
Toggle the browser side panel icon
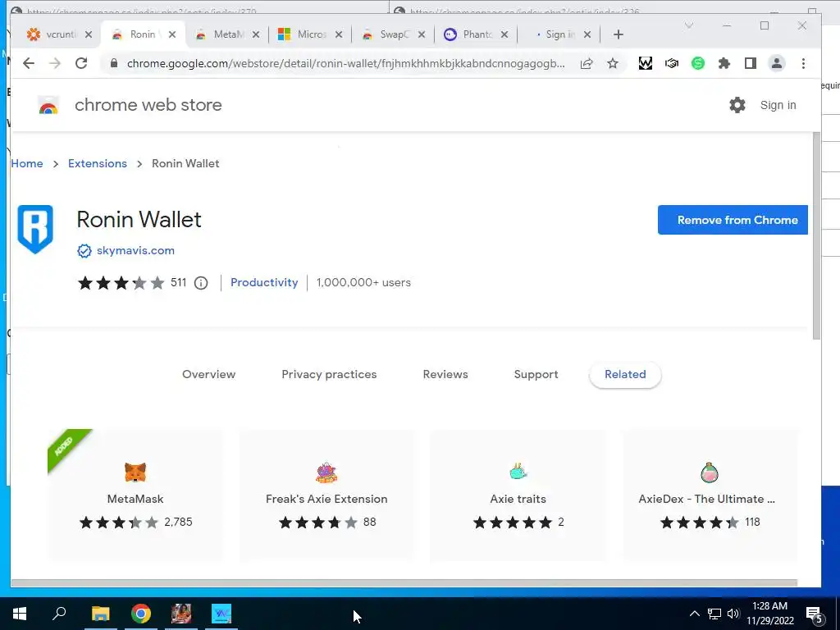[x=751, y=63]
